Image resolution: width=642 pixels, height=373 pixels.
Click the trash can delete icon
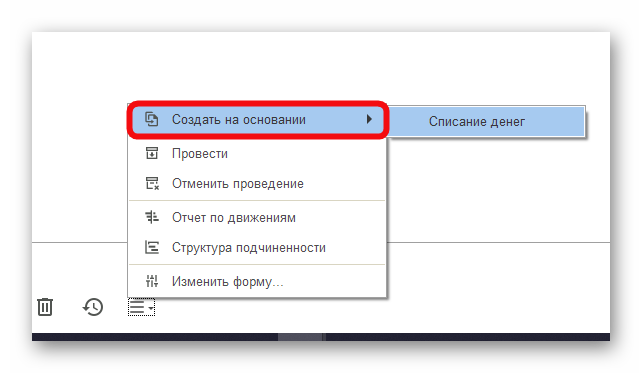(45, 307)
